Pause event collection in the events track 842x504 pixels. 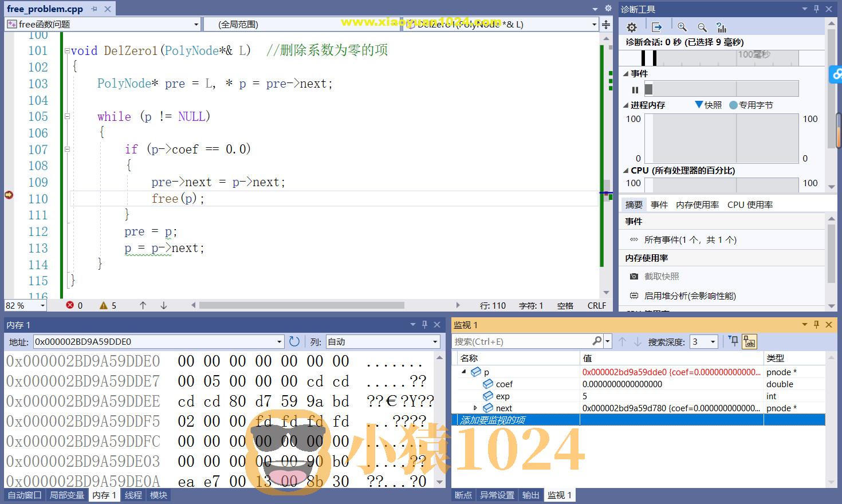635,89
